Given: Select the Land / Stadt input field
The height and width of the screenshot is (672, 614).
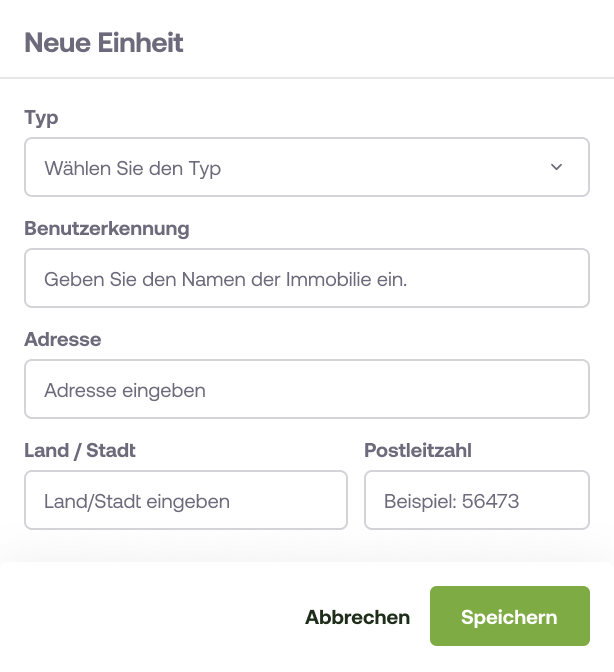Looking at the screenshot, I should point(185,500).
